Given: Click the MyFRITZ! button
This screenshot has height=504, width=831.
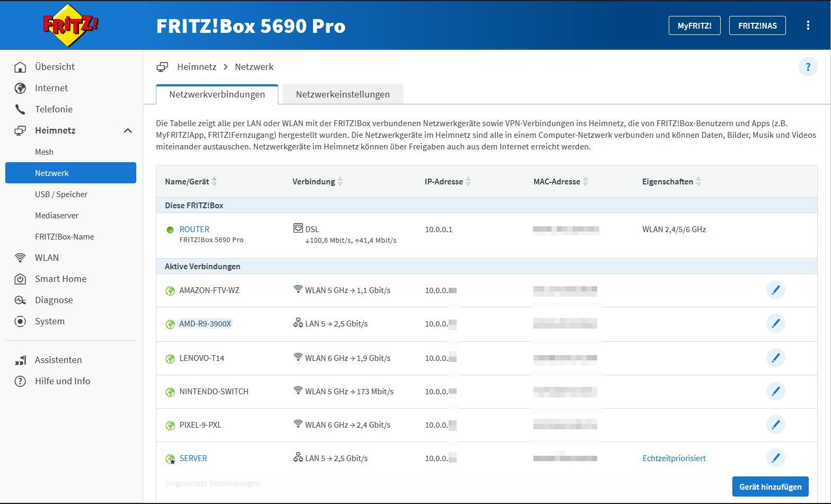Looking at the screenshot, I should (x=694, y=25).
